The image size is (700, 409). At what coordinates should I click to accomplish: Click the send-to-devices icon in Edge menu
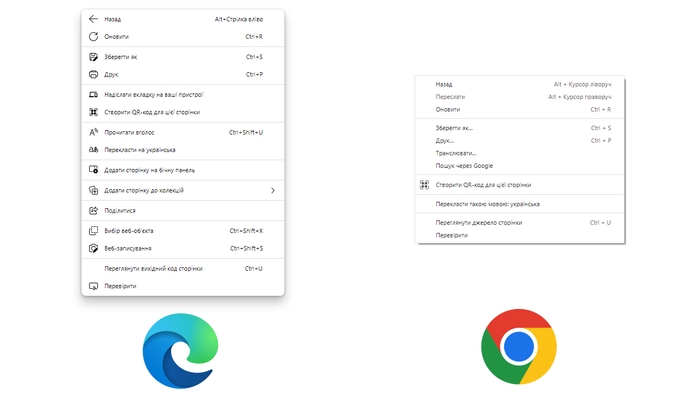pos(93,95)
